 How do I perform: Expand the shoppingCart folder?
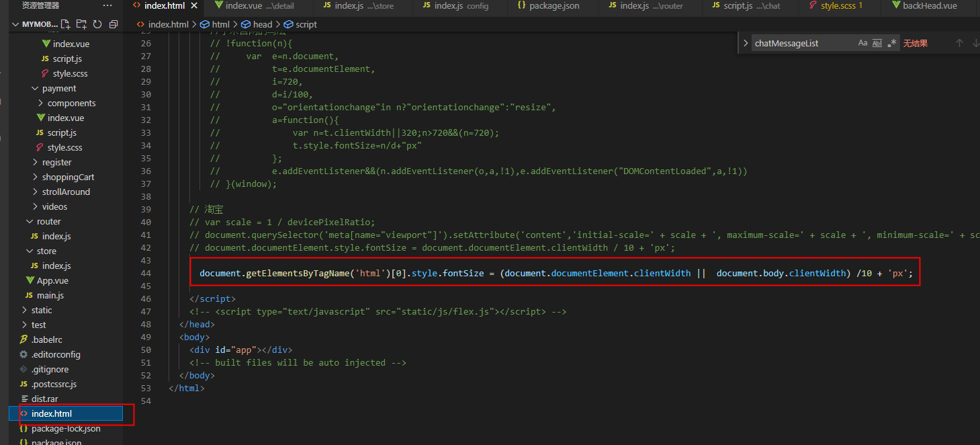35,177
